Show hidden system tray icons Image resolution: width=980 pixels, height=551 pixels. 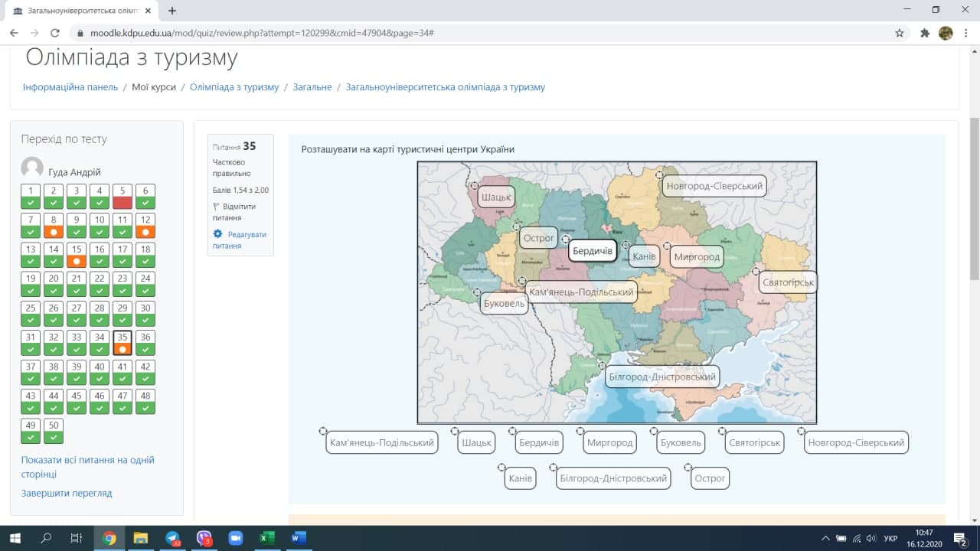(825, 538)
